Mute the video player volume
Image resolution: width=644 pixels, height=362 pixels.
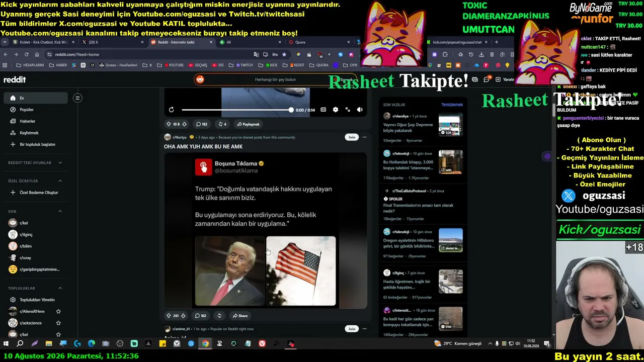[x=360, y=110]
